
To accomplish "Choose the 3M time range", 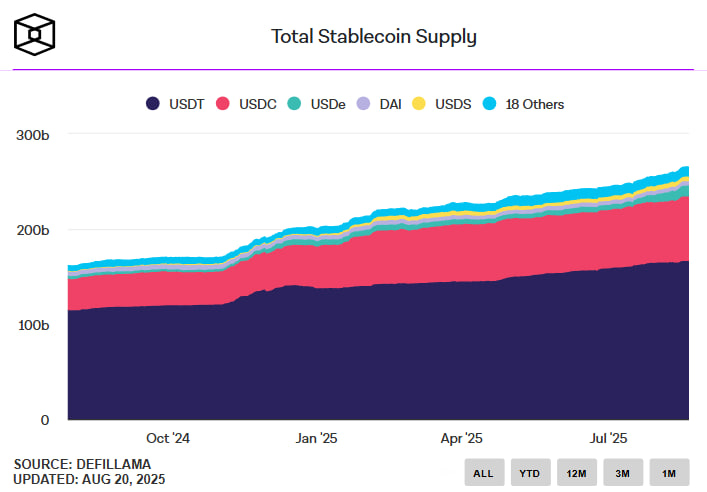I will pos(623,472).
